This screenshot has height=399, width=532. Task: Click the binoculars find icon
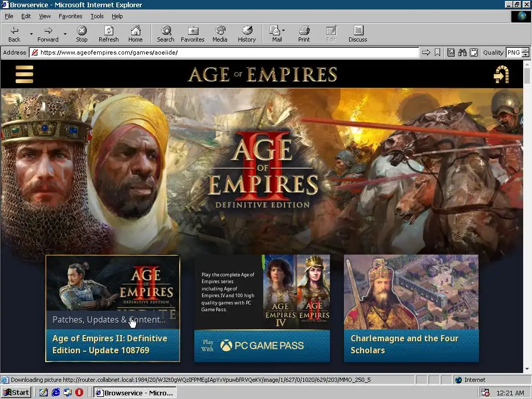point(462,52)
